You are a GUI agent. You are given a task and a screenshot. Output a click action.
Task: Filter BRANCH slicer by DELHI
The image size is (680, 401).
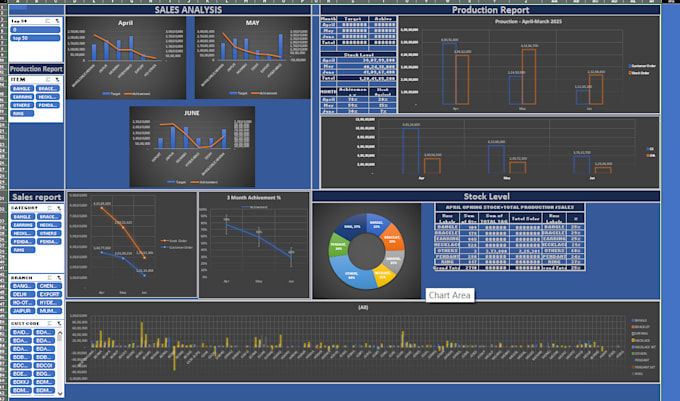(x=22, y=294)
